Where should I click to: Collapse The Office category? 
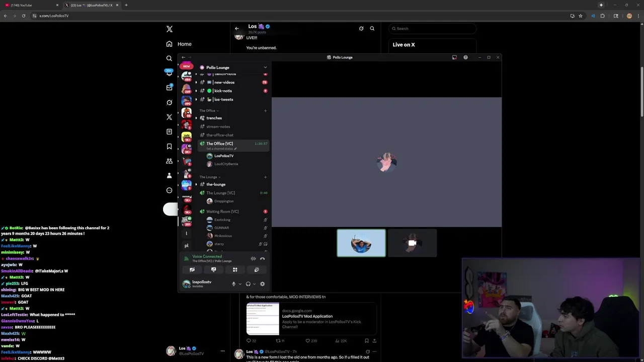pyautogui.click(x=208, y=111)
